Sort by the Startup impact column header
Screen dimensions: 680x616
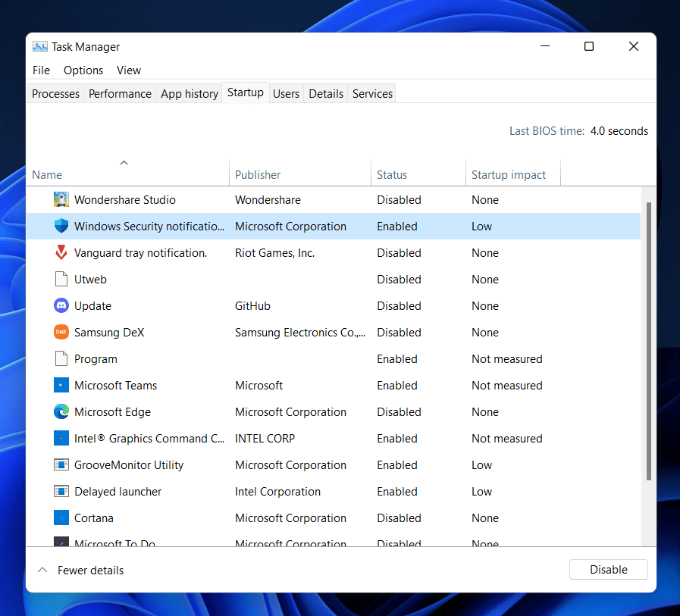click(x=509, y=175)
